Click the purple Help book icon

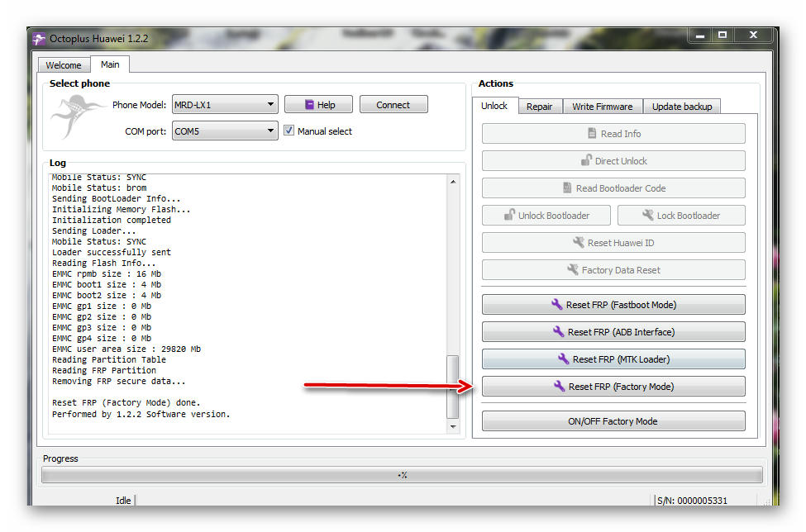(x=309, y=105)
